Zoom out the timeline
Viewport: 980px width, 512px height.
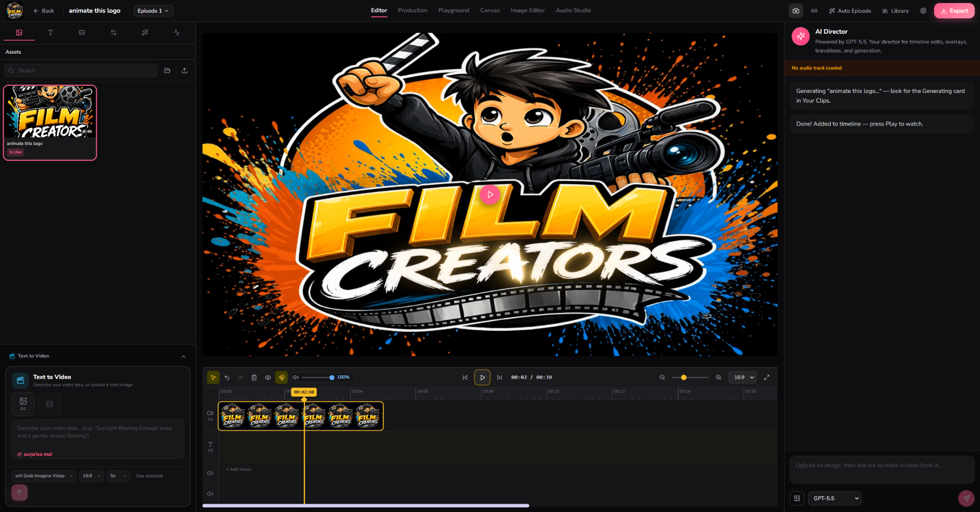click(662, 378)
